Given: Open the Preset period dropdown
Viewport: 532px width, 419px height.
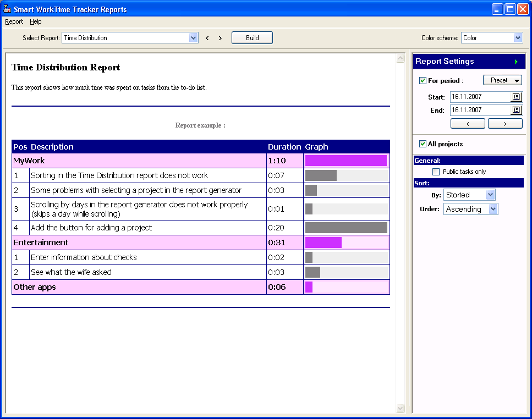Looking at the screenshot, I should [x=502, y=80].
